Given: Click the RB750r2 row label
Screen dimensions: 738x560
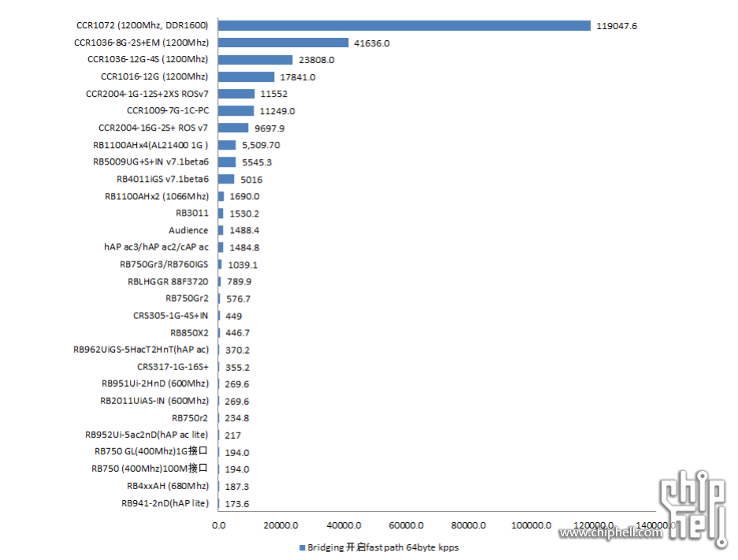Looking at the screenshot, I should tap(190, 418).
